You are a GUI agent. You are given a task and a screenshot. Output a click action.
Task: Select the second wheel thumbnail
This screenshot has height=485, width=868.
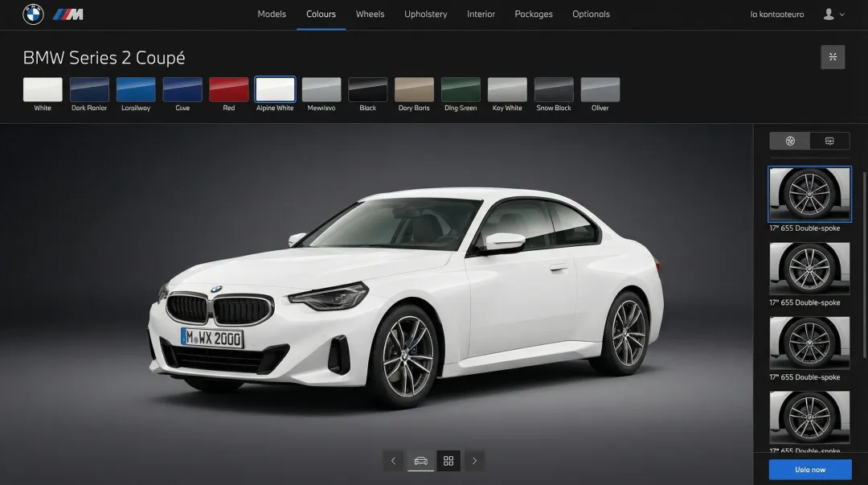point(809,269)
